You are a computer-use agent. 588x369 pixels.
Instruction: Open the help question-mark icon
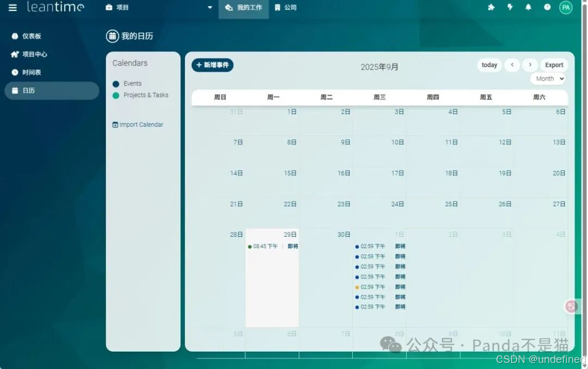point(547,7)
